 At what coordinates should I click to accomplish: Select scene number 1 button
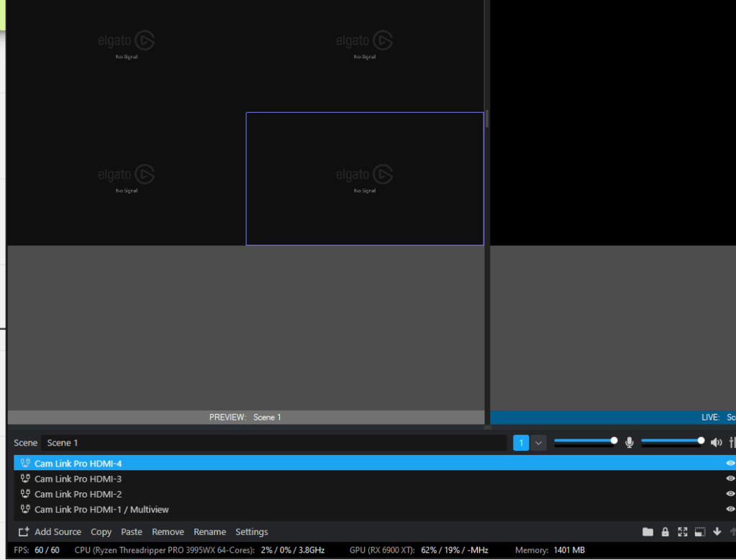(x=521, y=443)
